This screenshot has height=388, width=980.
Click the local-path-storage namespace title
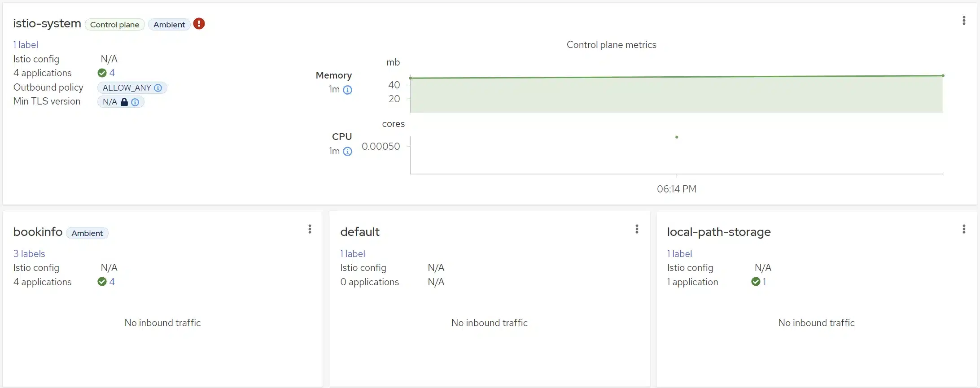719,232
